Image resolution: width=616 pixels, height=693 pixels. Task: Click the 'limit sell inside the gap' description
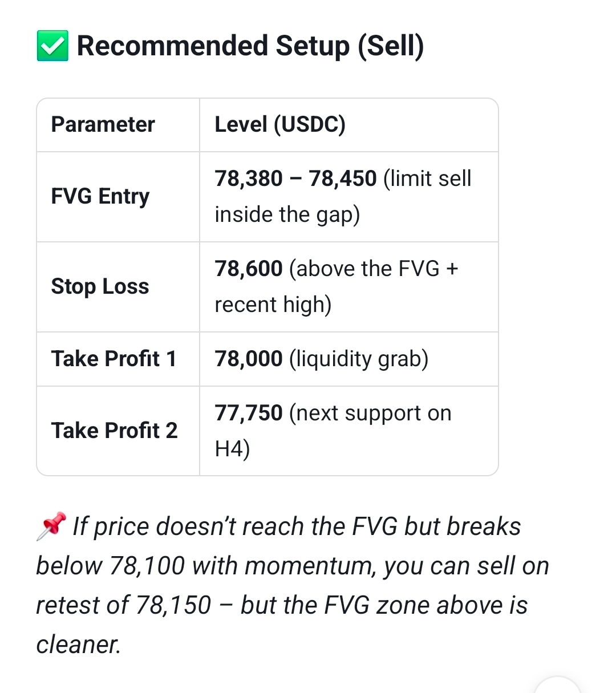tap(343, 196)
